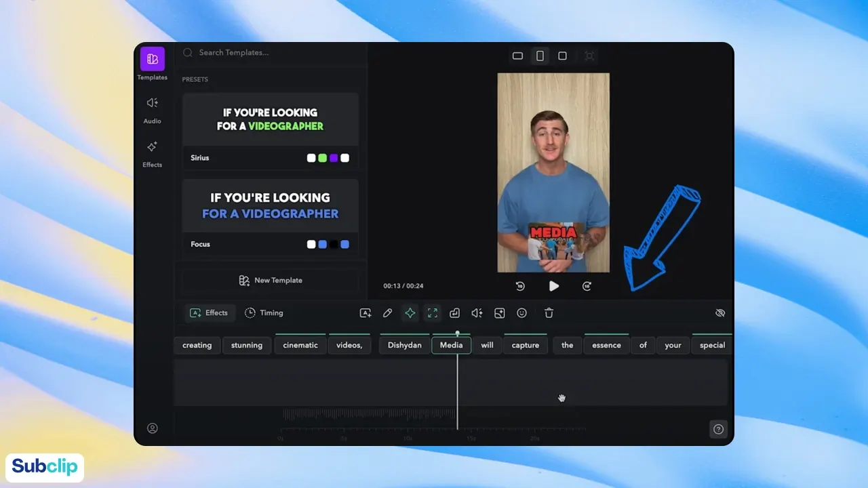868x488 pixels.
Task: Click the focus frame icon above the preview
Action: (x=589, y=56)
